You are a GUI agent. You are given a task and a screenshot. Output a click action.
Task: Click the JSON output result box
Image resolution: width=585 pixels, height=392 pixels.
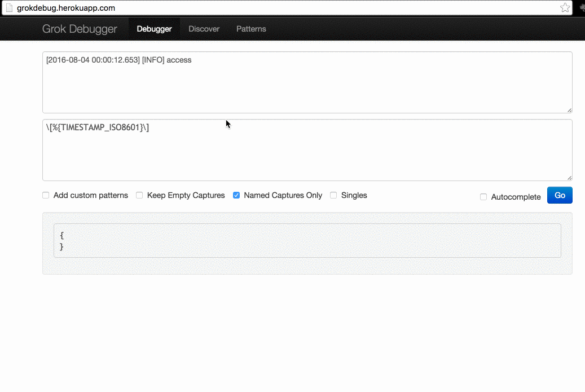[x=307, y=241]
